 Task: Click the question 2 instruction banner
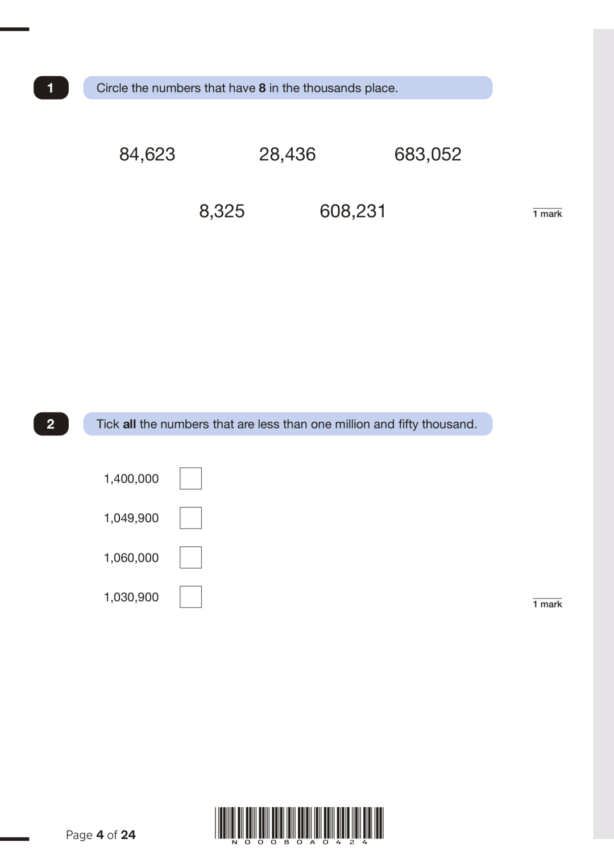(288, 424)
